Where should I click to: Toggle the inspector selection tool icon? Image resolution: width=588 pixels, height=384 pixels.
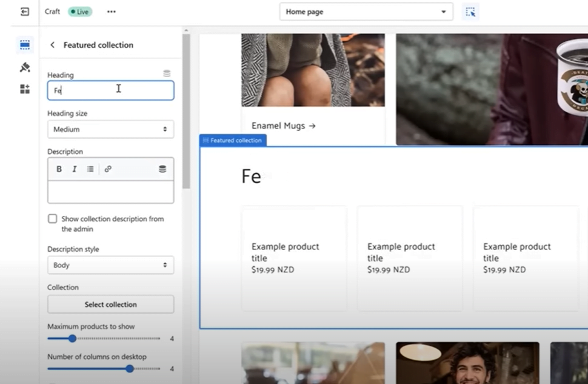(470, 12)
